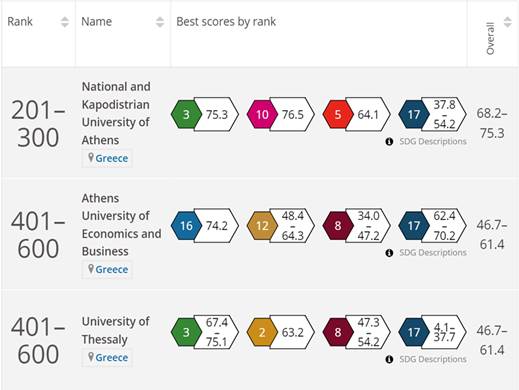The width and height of the screenshot is (519, 390).
Task: Click maroon SDG 8 hexagon in Thessaly row
Action: [338, 332]
